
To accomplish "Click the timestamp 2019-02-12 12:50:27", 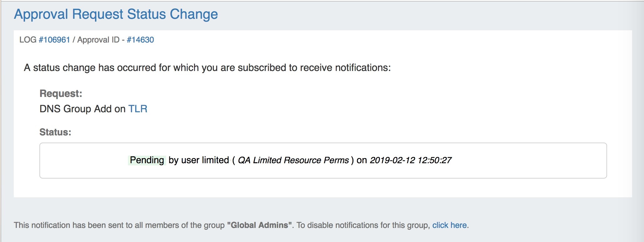I will point(411,160).
